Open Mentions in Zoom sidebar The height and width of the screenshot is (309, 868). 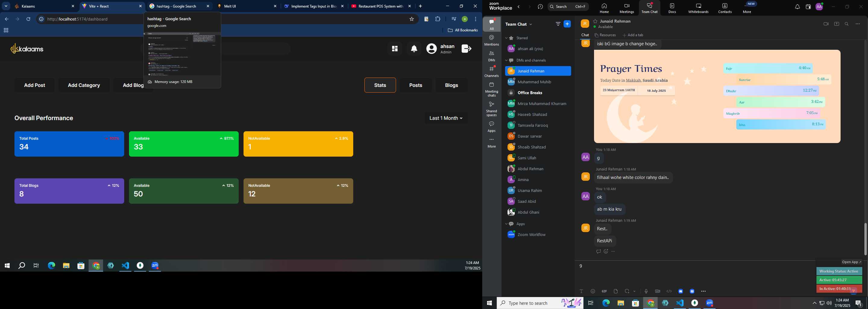[492, 40]
